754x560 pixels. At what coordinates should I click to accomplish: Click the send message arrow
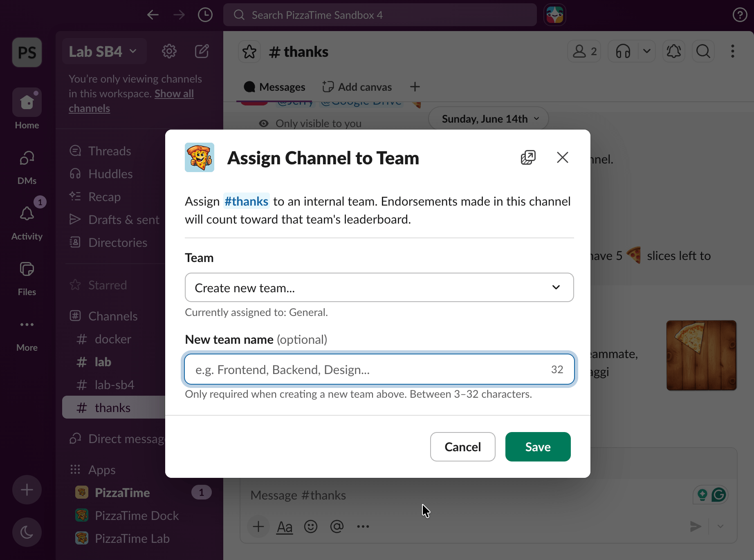[696, 526]
